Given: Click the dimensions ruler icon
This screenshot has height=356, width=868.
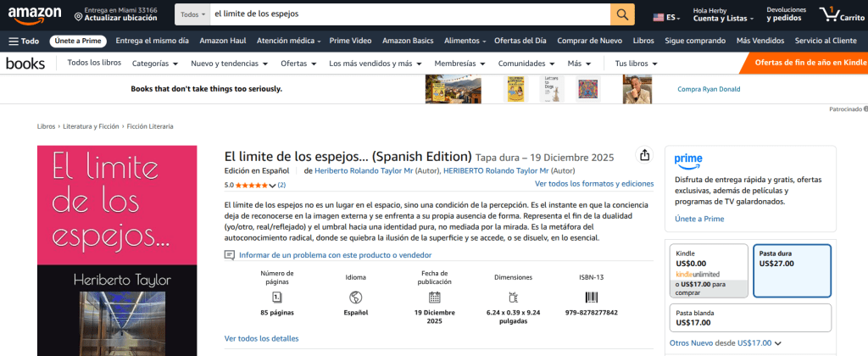Looking at the screenshot, I should [x=513, y=298].
